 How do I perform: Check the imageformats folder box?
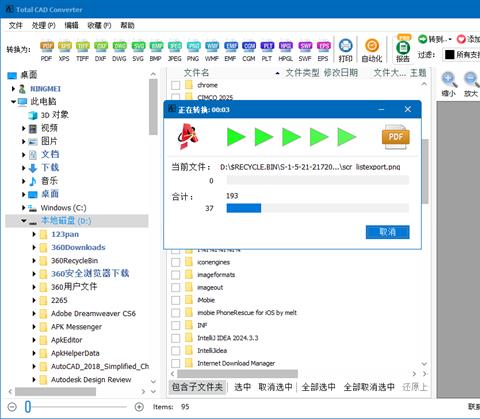tap(176, 275)
